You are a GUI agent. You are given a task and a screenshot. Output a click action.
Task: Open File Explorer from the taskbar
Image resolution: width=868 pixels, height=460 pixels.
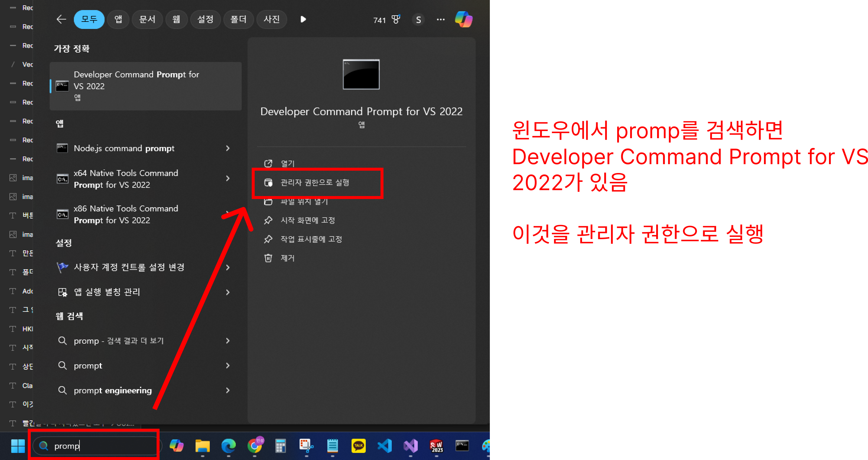tap(202, 446)
